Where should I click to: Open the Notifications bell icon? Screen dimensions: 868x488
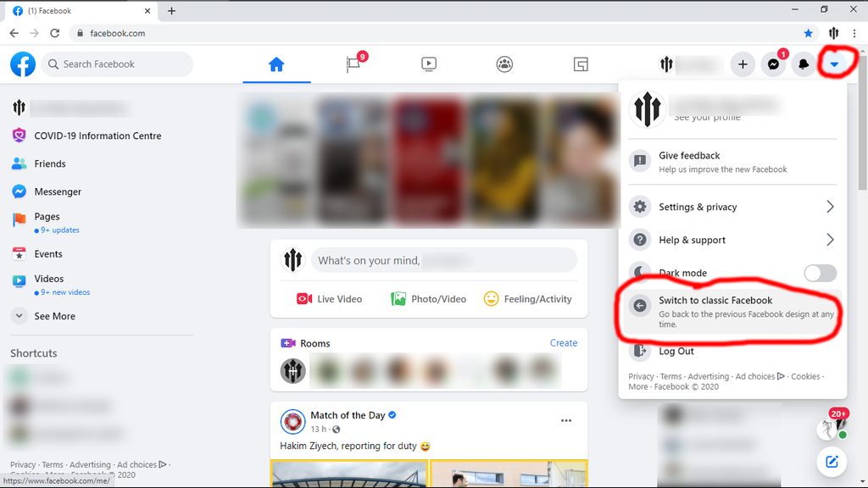pyautogui.click(x=804, y=64)
